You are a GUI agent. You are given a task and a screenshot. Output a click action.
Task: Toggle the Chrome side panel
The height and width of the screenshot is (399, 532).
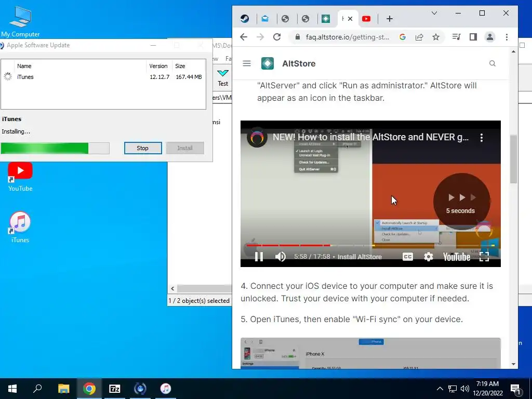(x=473, y=37)
